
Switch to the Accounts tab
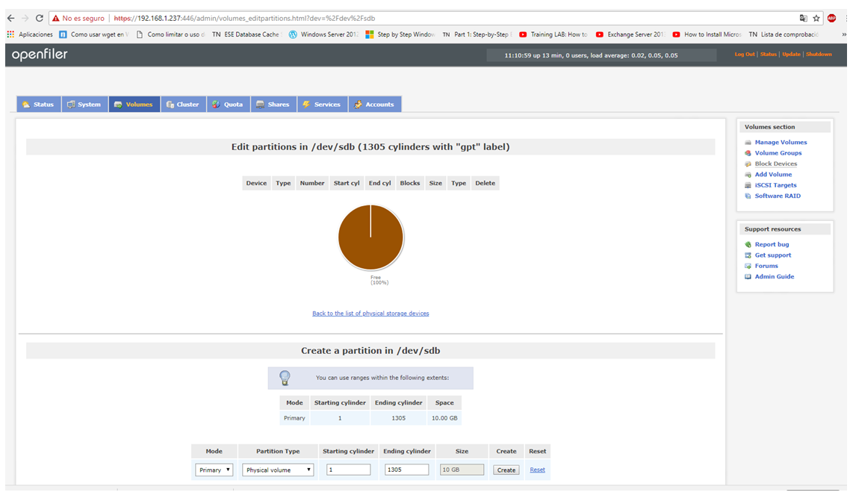375,105
